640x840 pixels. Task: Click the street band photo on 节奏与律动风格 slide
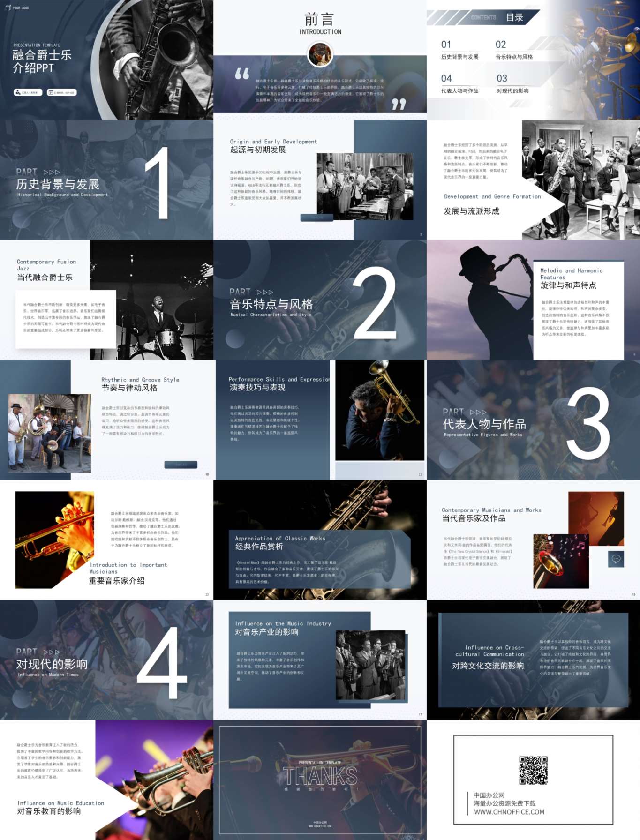[50, 433]
